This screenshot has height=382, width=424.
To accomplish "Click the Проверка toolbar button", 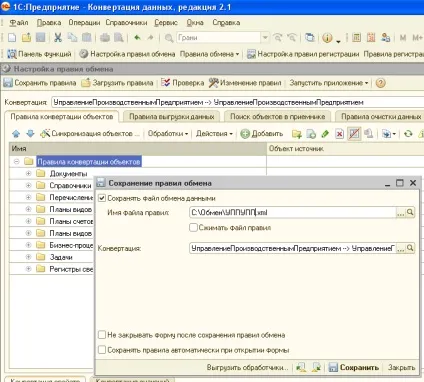I will point(182,83).
